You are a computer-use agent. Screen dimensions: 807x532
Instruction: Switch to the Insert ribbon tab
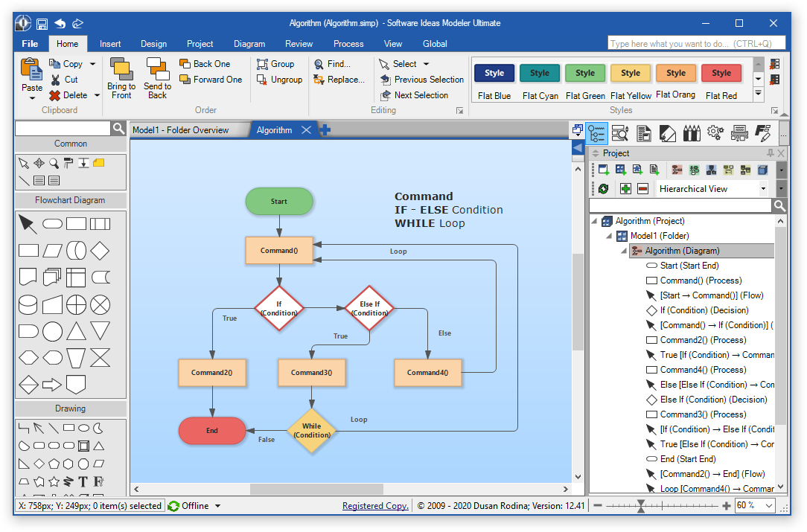110,44
